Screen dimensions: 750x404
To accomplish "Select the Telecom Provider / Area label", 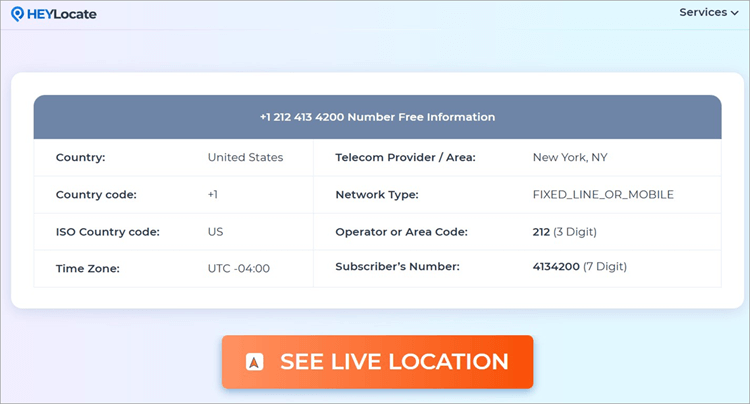I will click(405, 157).
